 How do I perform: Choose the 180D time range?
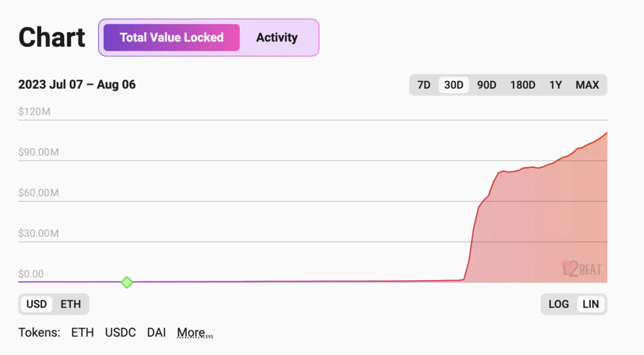click(522, 85)
